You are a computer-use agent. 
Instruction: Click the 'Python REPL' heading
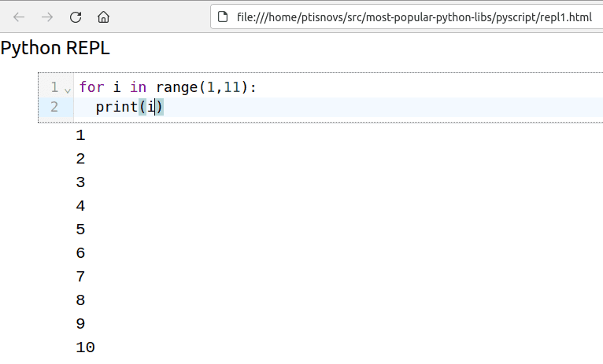55,49
